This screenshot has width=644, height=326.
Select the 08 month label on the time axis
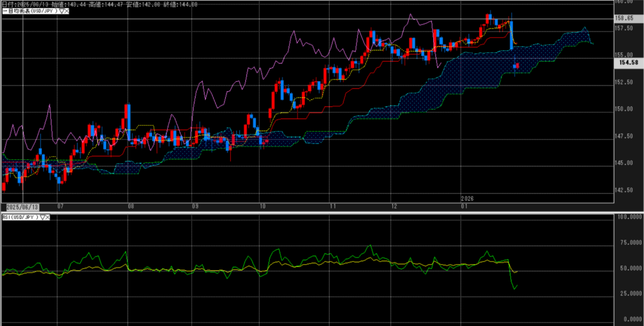pyautogui.click(x=131, y=206)
